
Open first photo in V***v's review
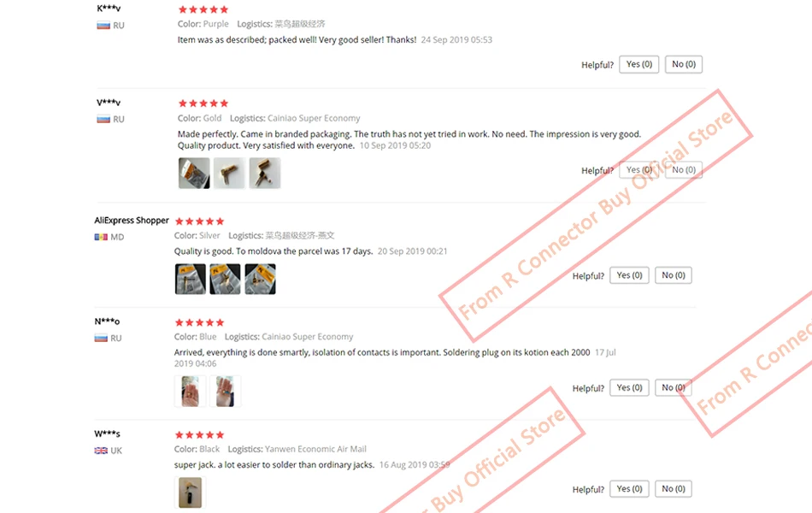pyautogui.click(x=194, y=173)
